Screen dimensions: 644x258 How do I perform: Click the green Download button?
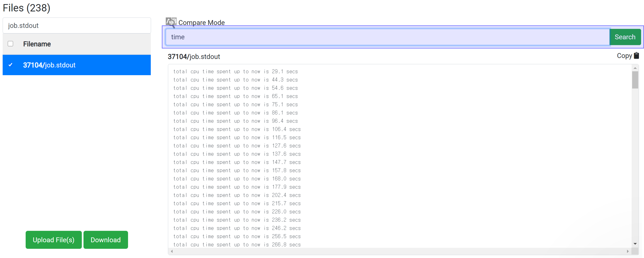(106, 240)
